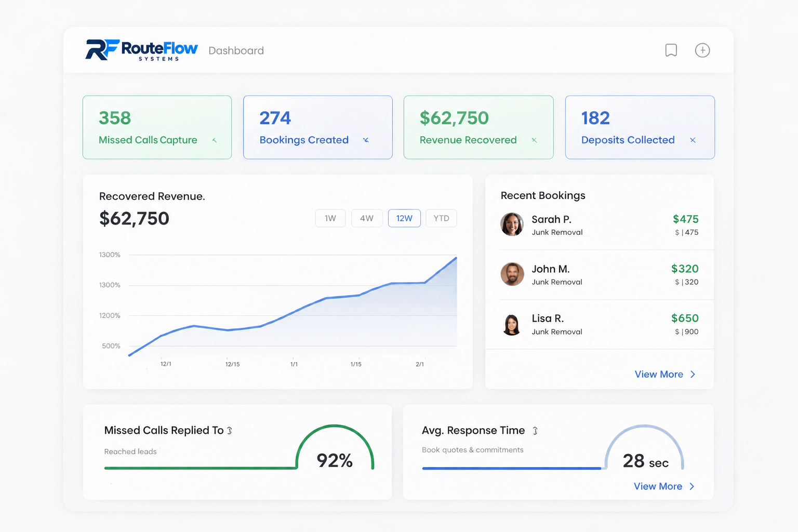Click 'Reached leads' subtitle
The width and height of the screenshot is (798, 532).
tap(130, 451)
